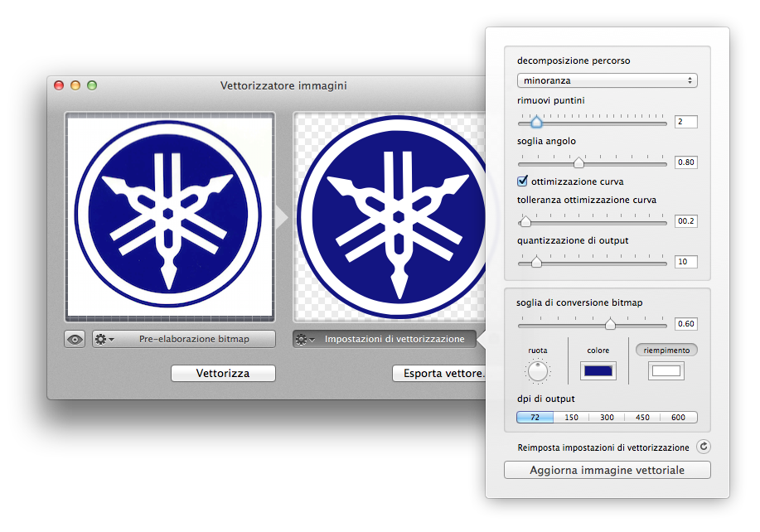Toggle the ottimizzazione curva checkbox

pyautogui.click(x=522, y=181)
